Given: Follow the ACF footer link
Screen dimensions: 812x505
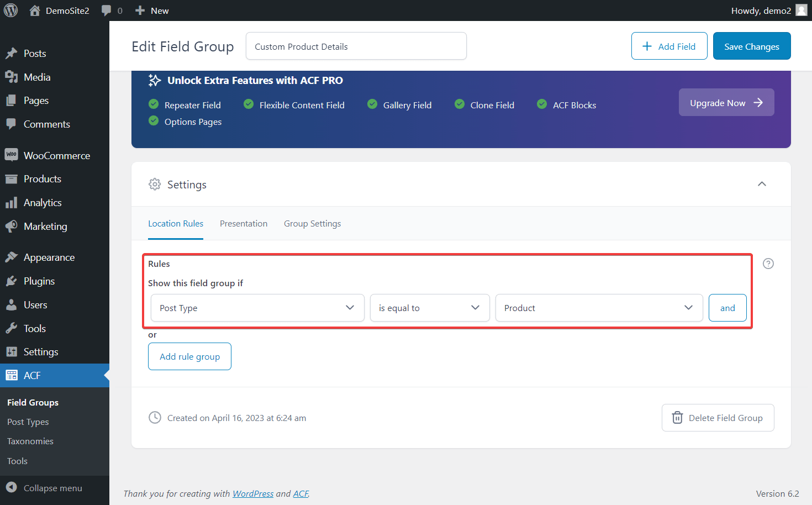Looking at the screenshot, I should coord(300,493).
